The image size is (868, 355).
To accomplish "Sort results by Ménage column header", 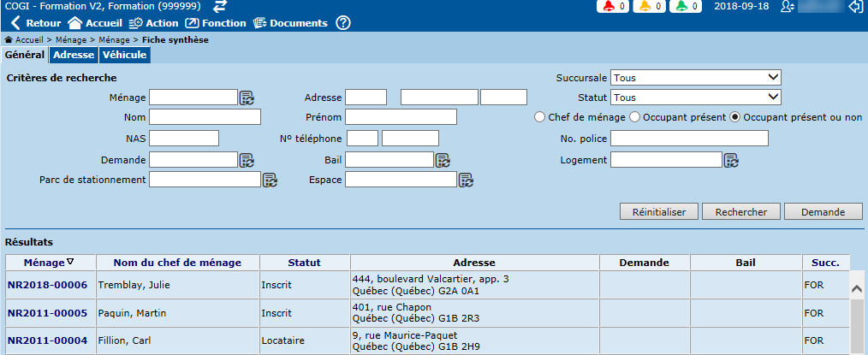I will [48, 263].
